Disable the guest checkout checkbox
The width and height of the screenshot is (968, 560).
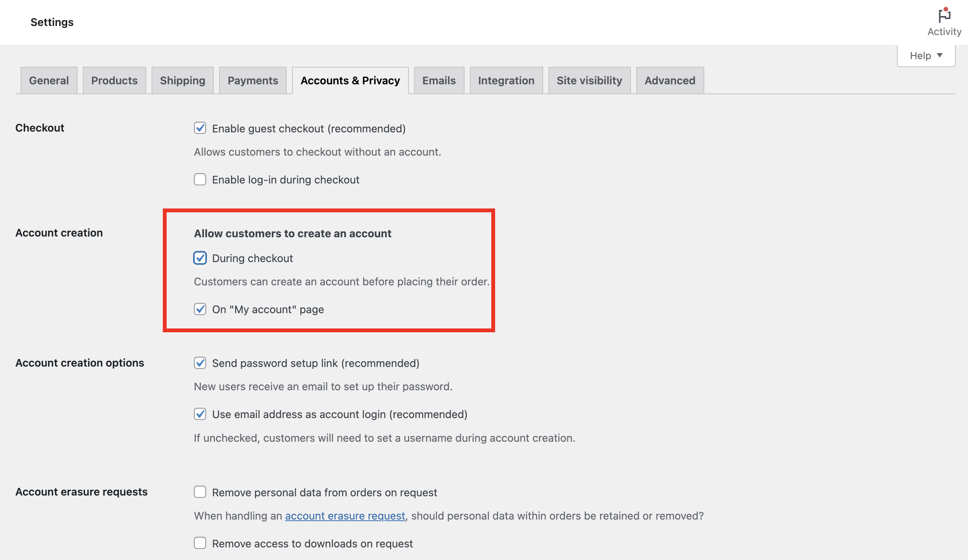[x=200, y=128]
